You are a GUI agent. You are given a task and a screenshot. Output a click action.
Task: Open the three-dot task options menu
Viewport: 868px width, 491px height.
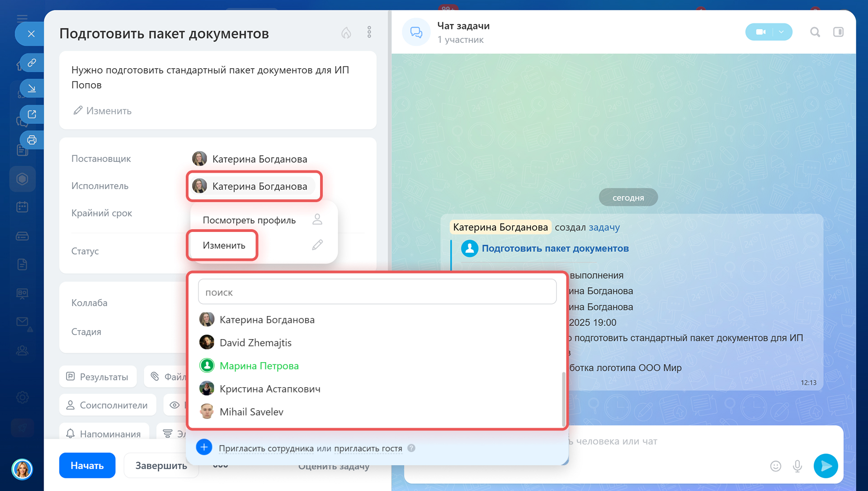369,32
